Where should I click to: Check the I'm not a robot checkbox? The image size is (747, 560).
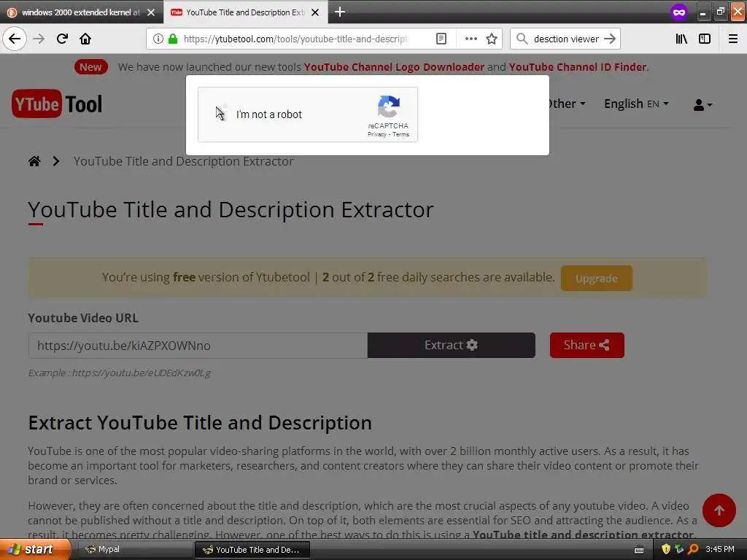click(220, 114)
